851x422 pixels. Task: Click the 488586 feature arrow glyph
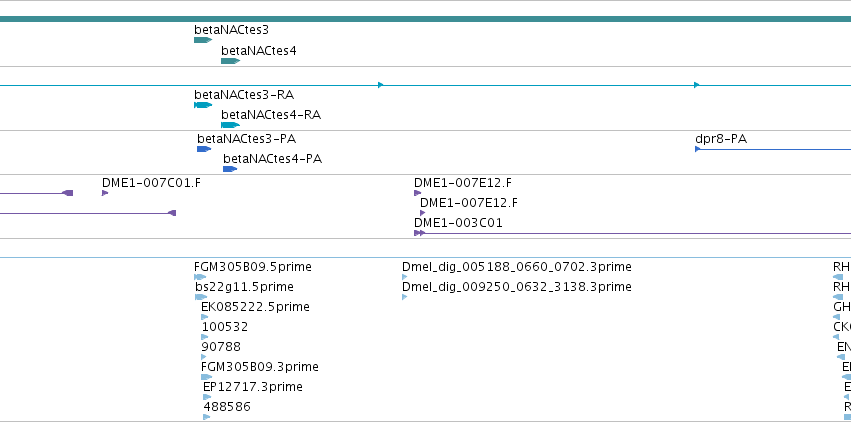click(206, 417)
